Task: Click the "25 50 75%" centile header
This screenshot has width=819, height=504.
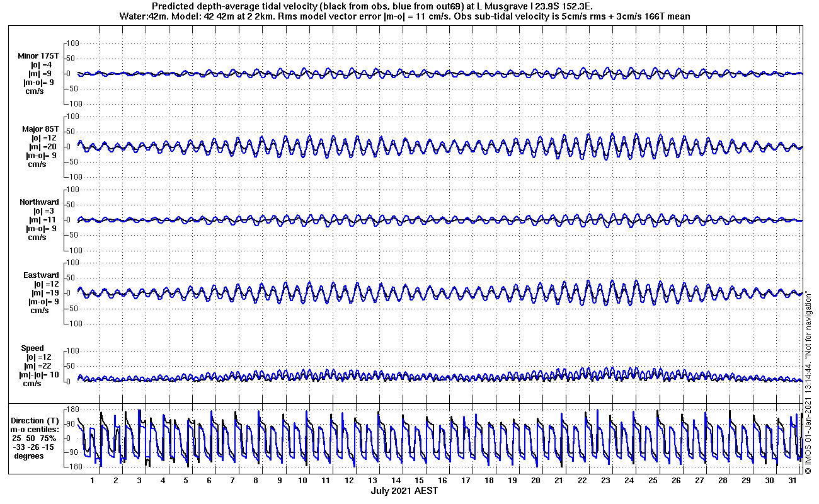Action: [36, 438]
